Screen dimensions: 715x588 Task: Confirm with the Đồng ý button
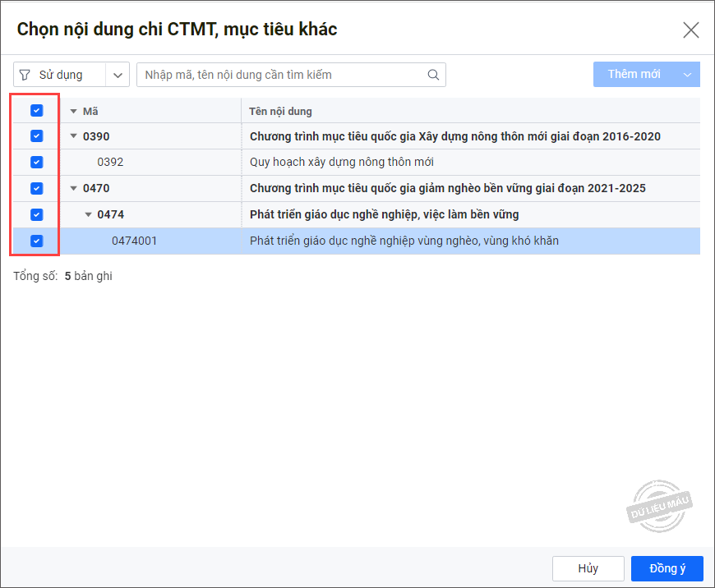(667, 568)
